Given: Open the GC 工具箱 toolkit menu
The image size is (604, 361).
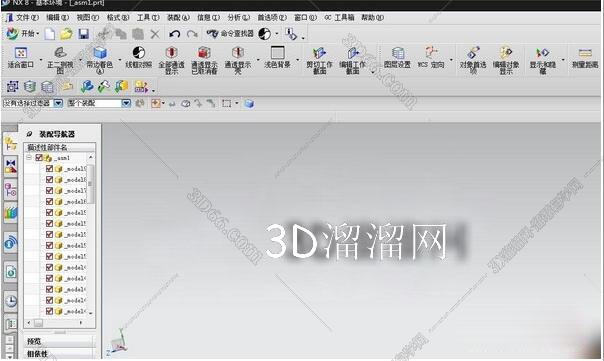Looking at the screenshot, I should (339, 18).
